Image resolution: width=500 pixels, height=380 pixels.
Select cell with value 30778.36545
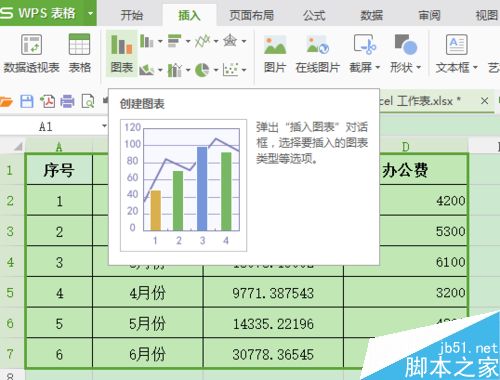click(x=273, y=354)
